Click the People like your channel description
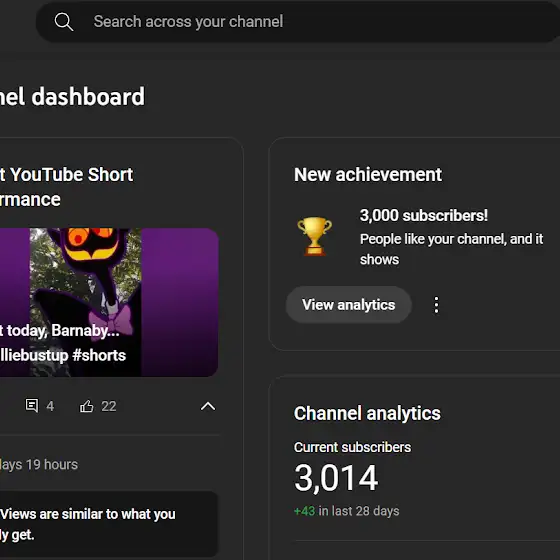The width and height of the screenshot is (560, 560). point(451,249)
